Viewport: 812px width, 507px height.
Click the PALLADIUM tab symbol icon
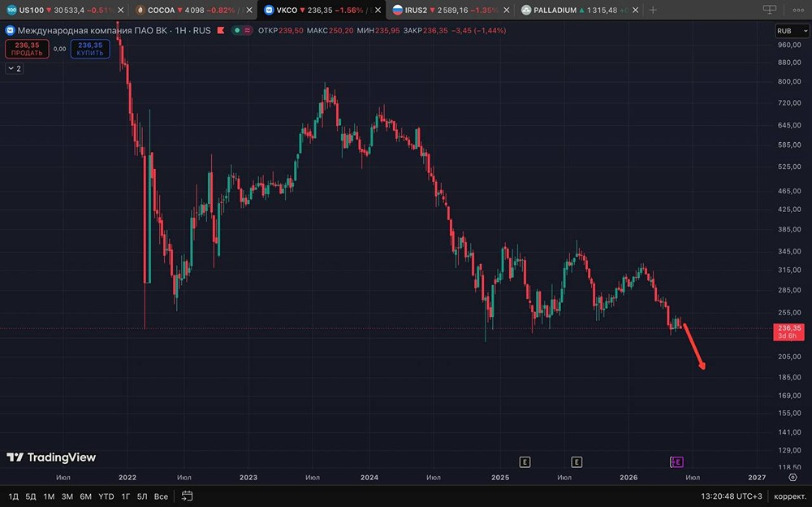[x=525, y=10]
